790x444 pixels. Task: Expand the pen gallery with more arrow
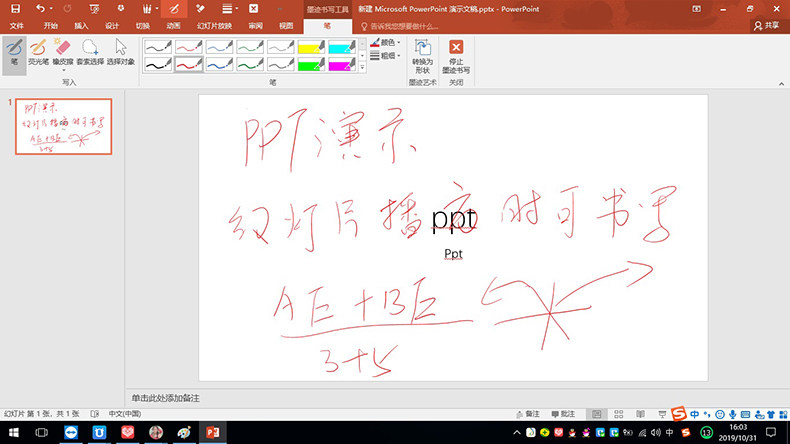[362, 68]
